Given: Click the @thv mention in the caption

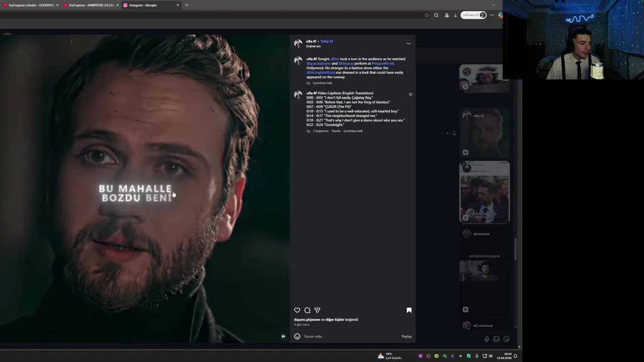Looking at the screenshot, I should coord(335,59).
